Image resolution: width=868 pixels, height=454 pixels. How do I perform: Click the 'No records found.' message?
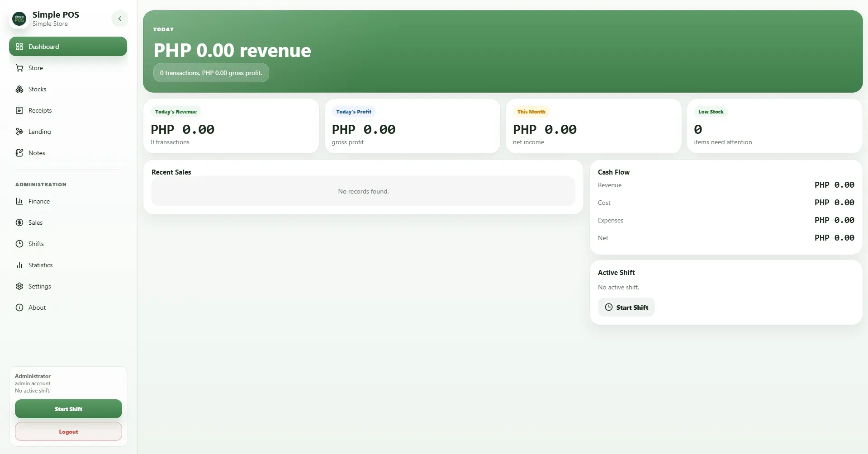click(x=363, y=191)
